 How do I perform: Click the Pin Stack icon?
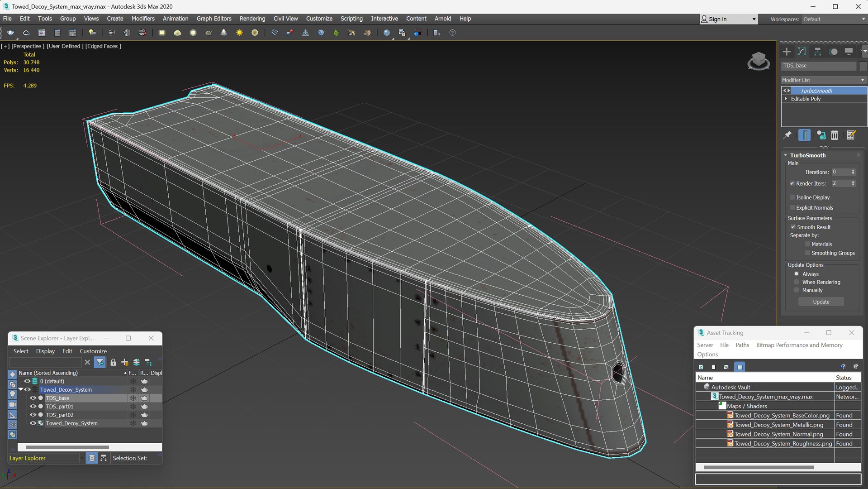787,135
